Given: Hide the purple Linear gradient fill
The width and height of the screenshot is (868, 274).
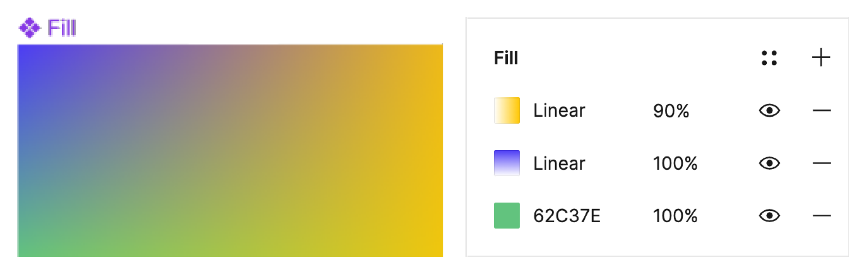Looking at the screenshot, I should pyautogui.click(x=769, y=163).
